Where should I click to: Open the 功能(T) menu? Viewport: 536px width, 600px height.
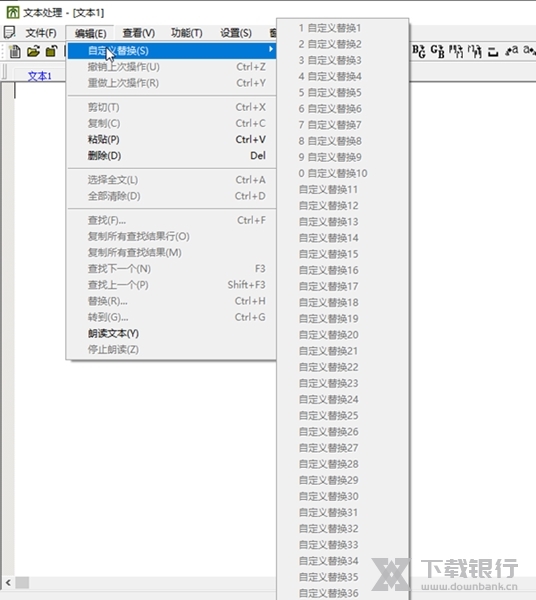point(187,33)
